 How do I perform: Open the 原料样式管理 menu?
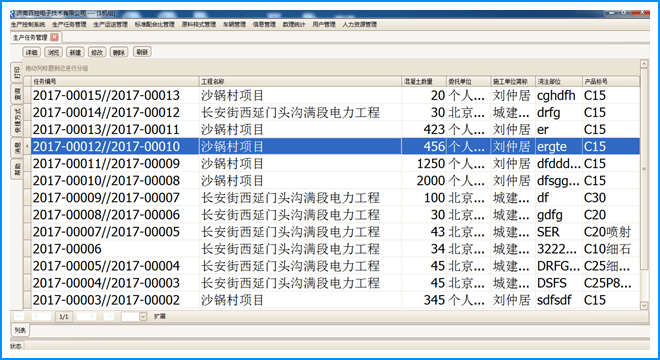point(199,24)
